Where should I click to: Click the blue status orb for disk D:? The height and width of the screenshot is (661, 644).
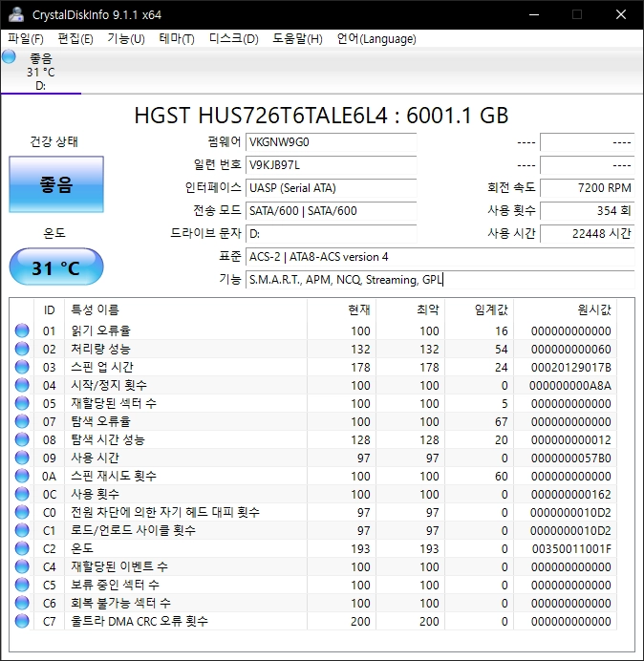(x=9, y=57)
